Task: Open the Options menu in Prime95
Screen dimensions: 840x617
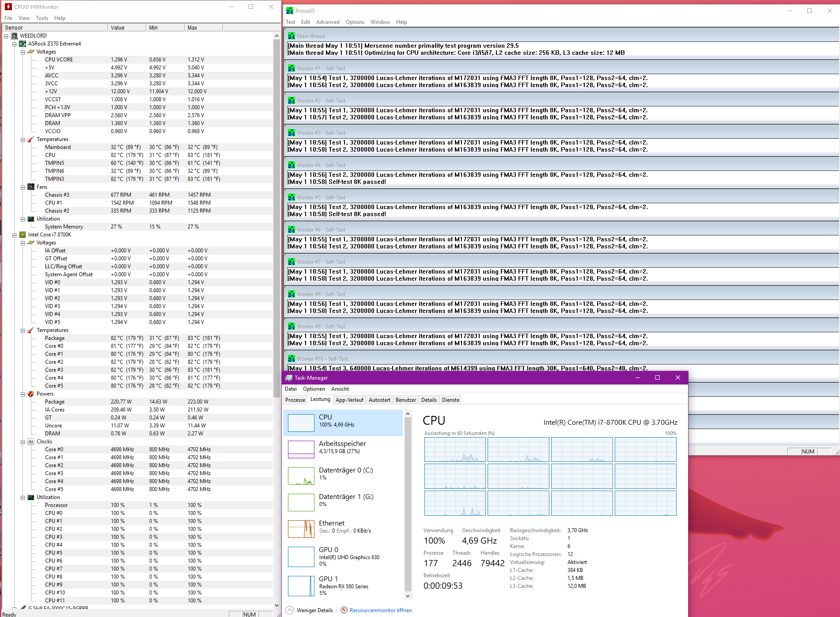Action: [355, 22]
